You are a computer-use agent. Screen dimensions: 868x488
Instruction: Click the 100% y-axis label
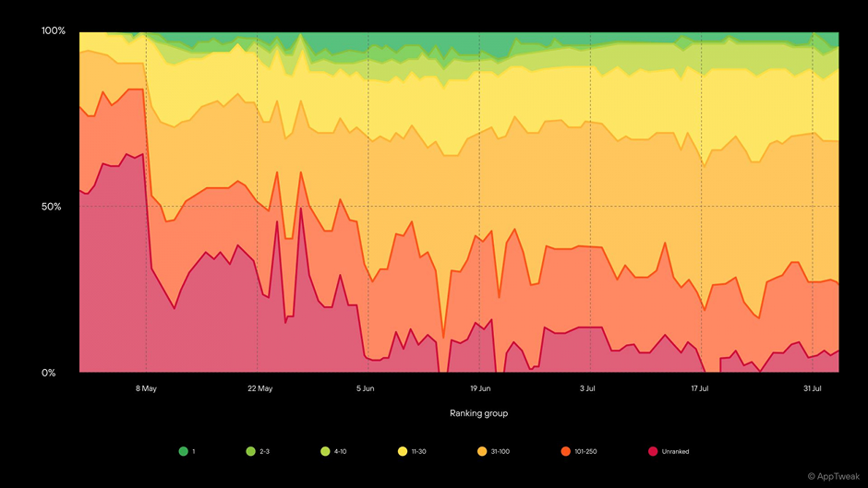tap(54, 31)
